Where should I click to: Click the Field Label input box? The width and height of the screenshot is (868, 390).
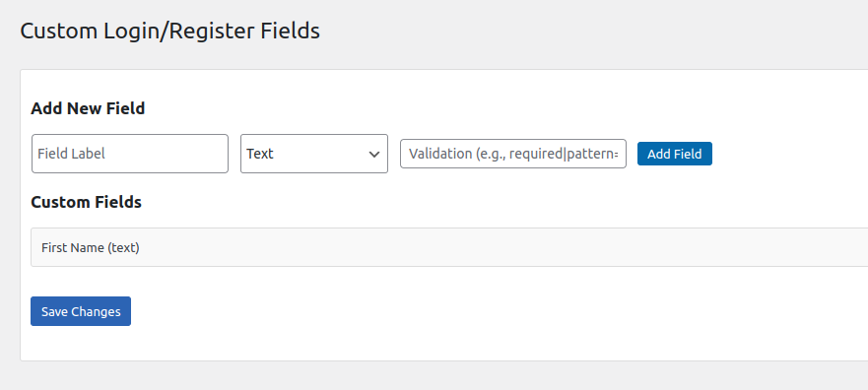coord(129,154)
